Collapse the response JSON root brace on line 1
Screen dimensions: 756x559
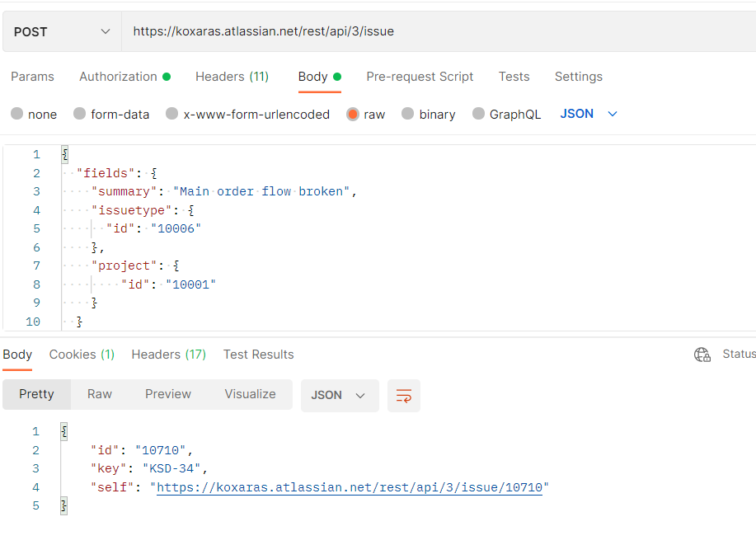63,432
